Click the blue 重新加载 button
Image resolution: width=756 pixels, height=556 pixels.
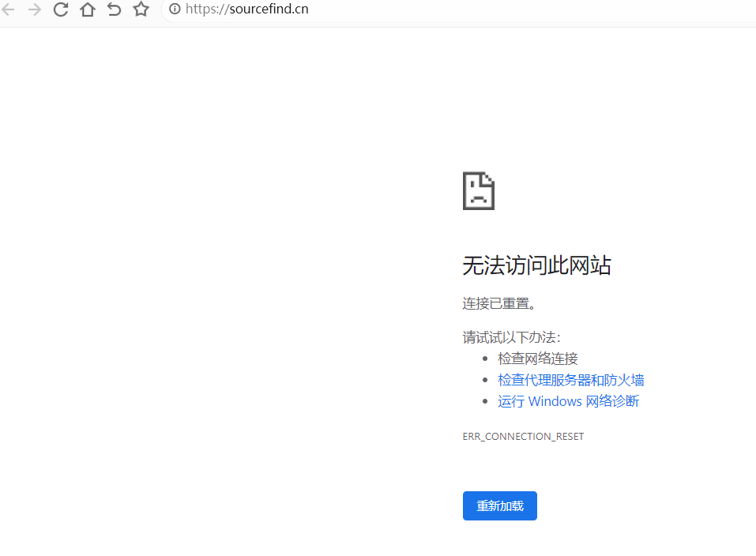(500, 505)
